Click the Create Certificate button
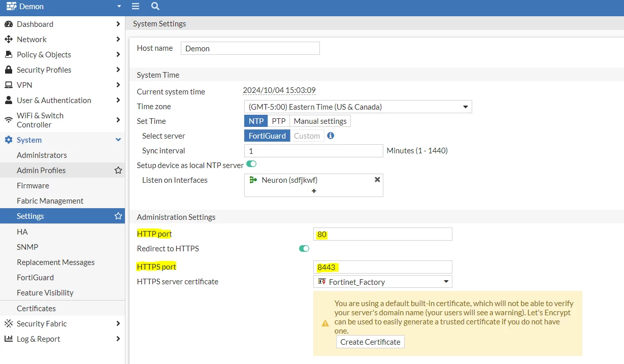Screen dimensions: 624x364 point(370,342)
